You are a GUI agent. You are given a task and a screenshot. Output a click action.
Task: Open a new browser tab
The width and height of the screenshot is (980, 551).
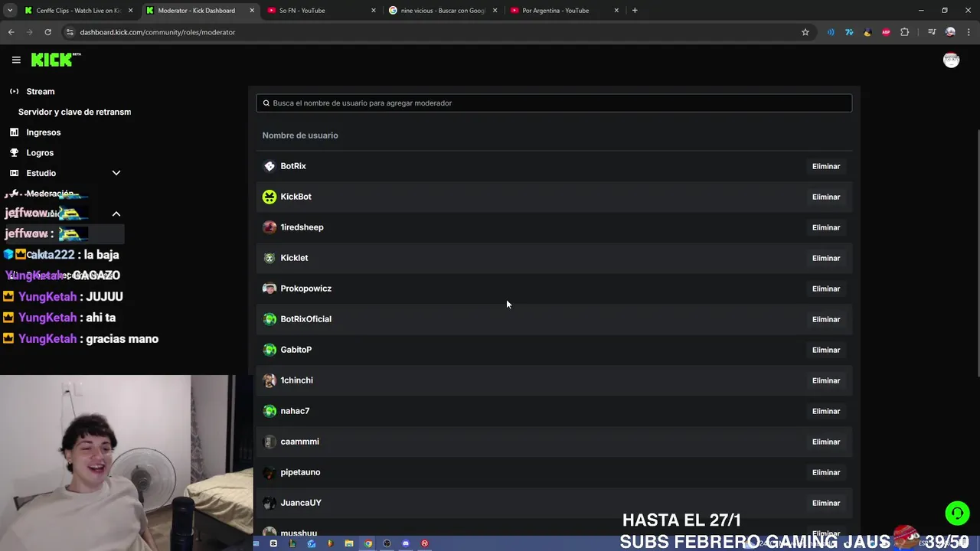[635, 11]
